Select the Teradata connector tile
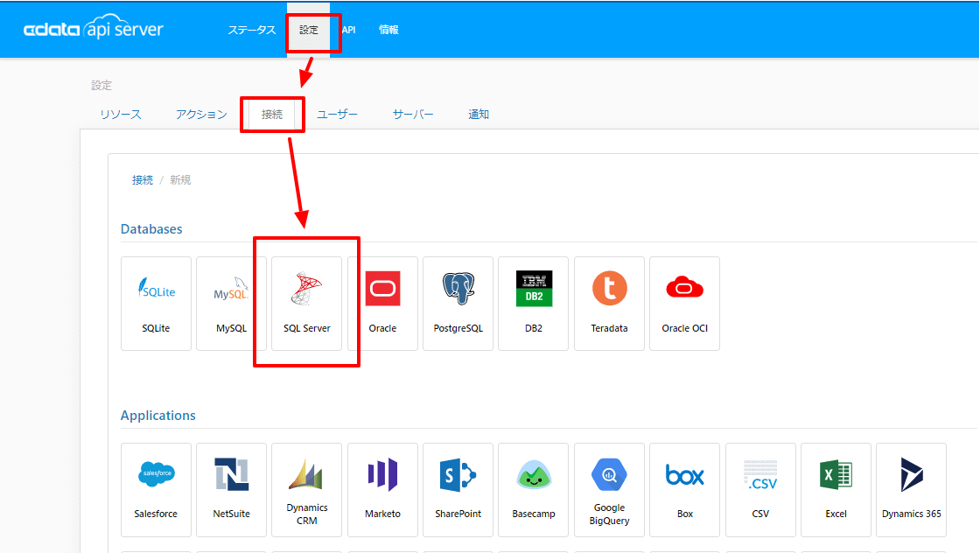Image resolution: width=980 pixels, height=553 pixels. (609, 304)
